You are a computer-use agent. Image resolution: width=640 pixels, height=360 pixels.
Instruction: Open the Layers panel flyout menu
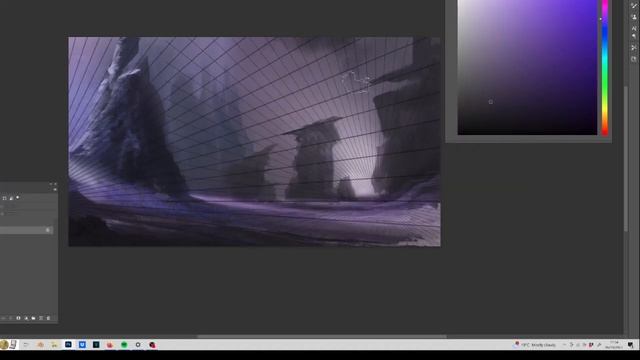(x=55, y=189)
